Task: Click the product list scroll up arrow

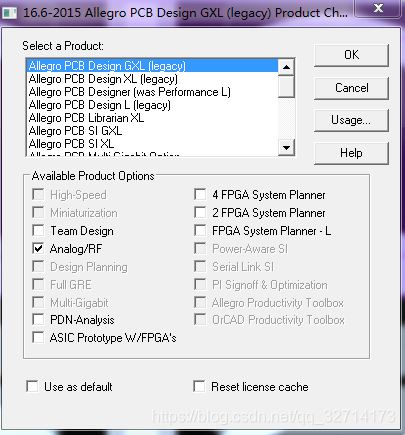Action: pyautogui.click(x=286, y=67)
